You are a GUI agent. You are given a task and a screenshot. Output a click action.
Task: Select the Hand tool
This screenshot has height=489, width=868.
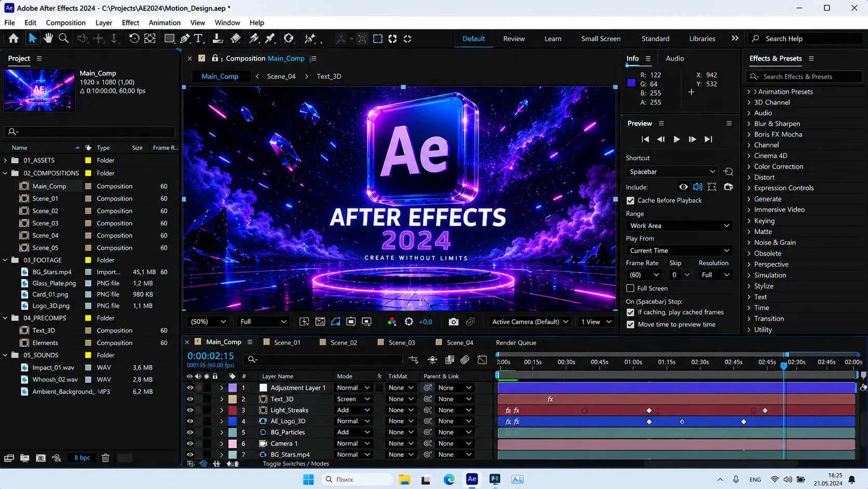pyautogui.click(x=48, y=38)
